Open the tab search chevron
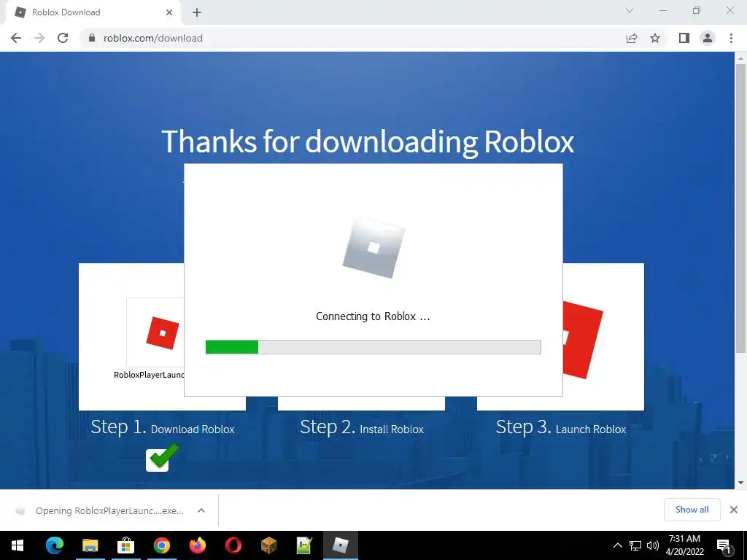The height and width of the screenshot is (560, 747). coord(630,10)
